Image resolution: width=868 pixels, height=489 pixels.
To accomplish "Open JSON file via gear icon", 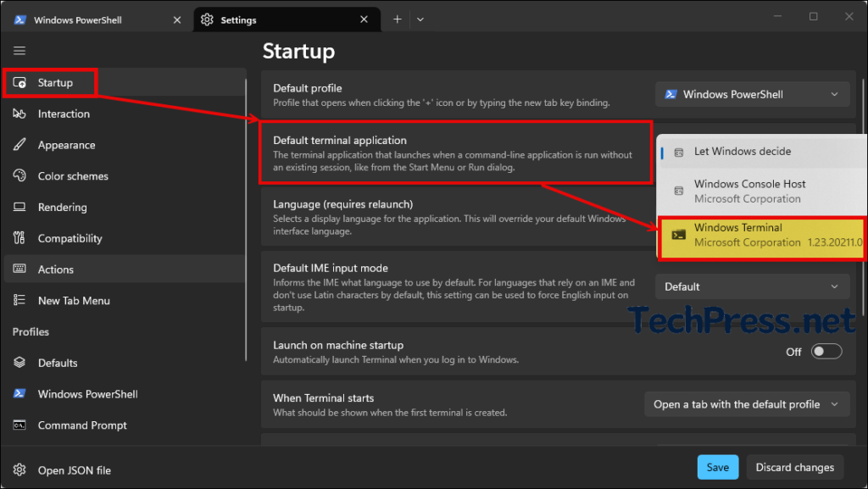I will pos(19,470).
